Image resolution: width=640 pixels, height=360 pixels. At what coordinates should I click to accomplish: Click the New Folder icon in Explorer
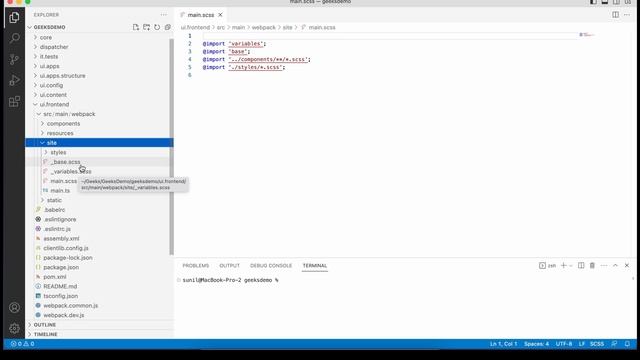point(147,27)
